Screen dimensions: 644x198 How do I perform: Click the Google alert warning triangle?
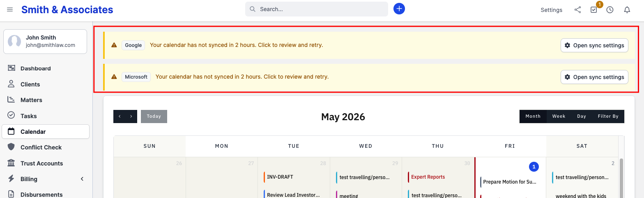tap(114, 45)
